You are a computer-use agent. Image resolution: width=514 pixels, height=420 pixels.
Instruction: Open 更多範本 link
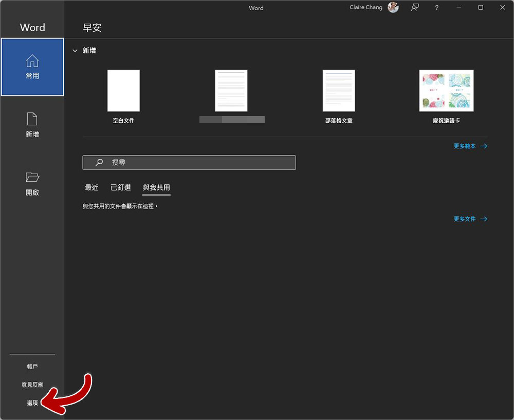point(465,146)
